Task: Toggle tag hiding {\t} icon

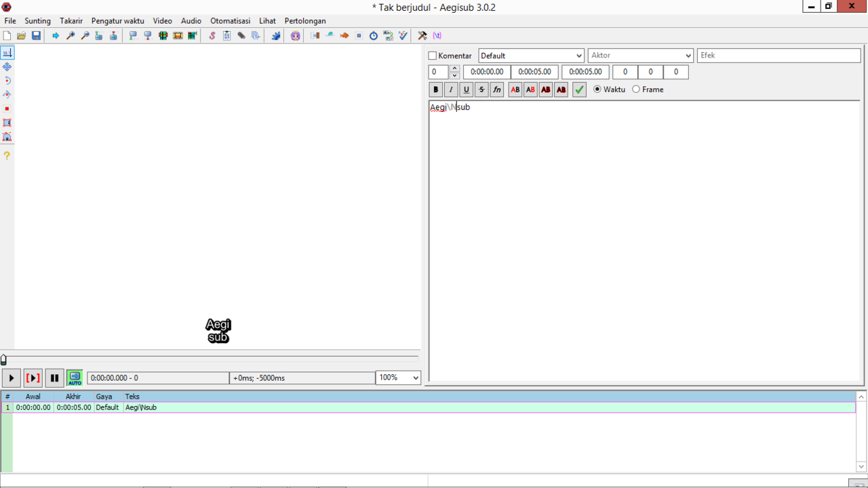Action: tap(437, 35)
